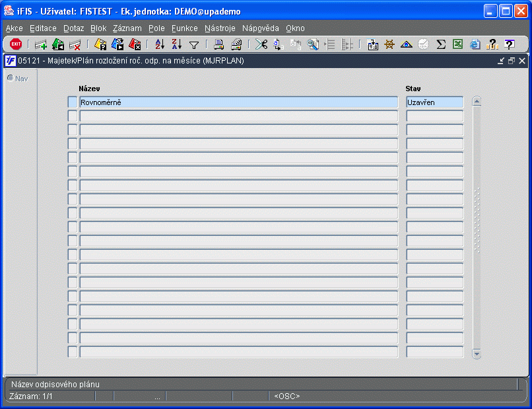Delete the record with the red X icon
Screen dimensions: 532x409
(x=75, y=44)
